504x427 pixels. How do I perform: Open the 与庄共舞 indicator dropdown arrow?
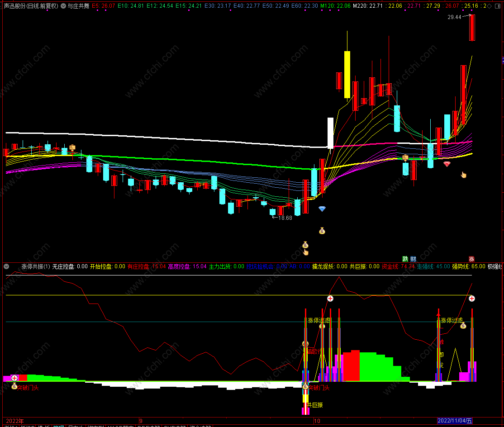coord(63,6)
